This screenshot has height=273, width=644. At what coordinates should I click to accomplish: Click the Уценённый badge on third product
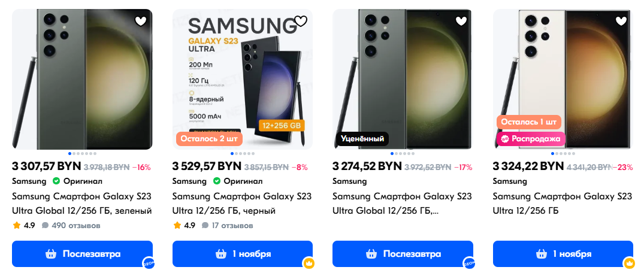point(362,139)
